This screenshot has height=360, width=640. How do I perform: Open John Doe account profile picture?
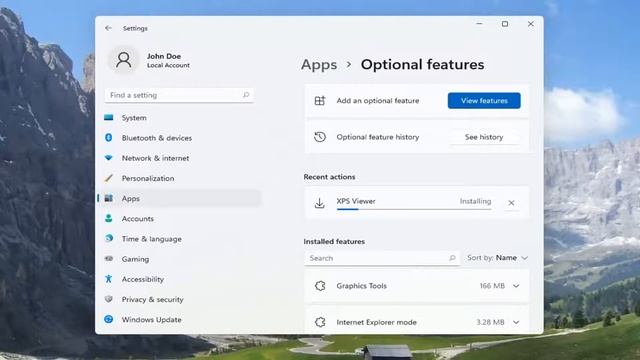coord(123,60)
